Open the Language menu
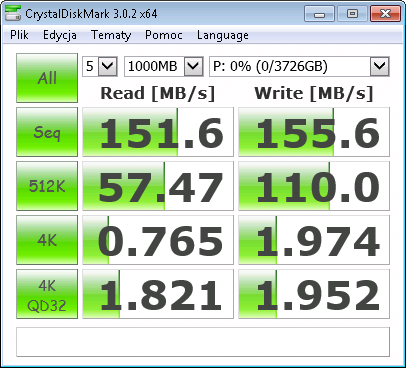 point(223,35)
